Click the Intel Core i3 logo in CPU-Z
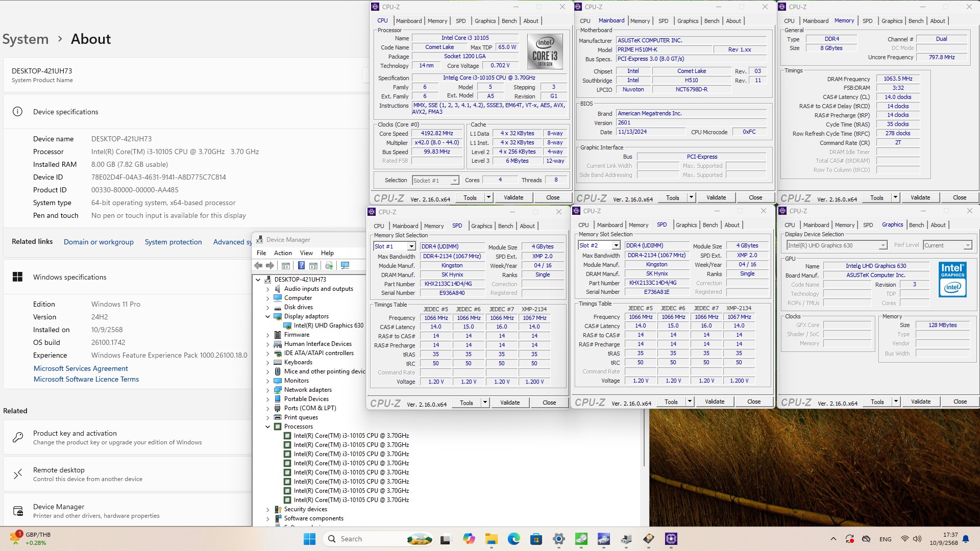The height and width of the screenshot is (551, 980). [x=545, y=52]
